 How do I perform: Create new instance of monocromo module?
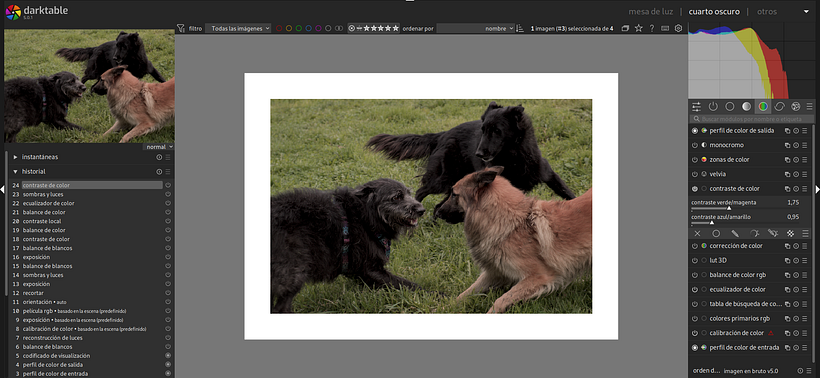point(787,145)
